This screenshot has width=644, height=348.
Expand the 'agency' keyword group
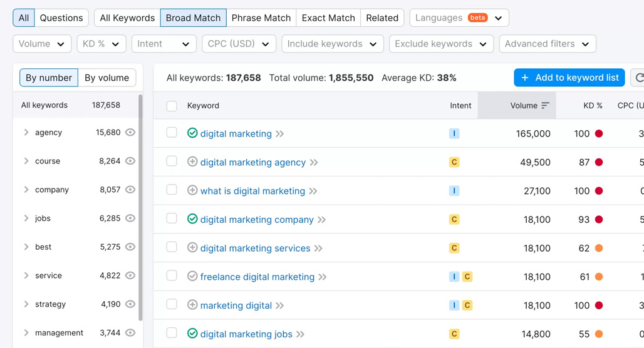(x=26, y=132)
